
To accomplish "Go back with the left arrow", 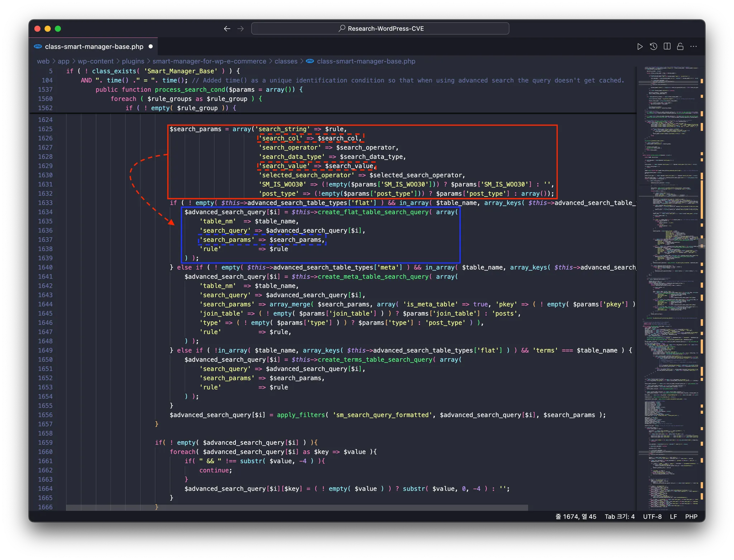I will [227, 29].
